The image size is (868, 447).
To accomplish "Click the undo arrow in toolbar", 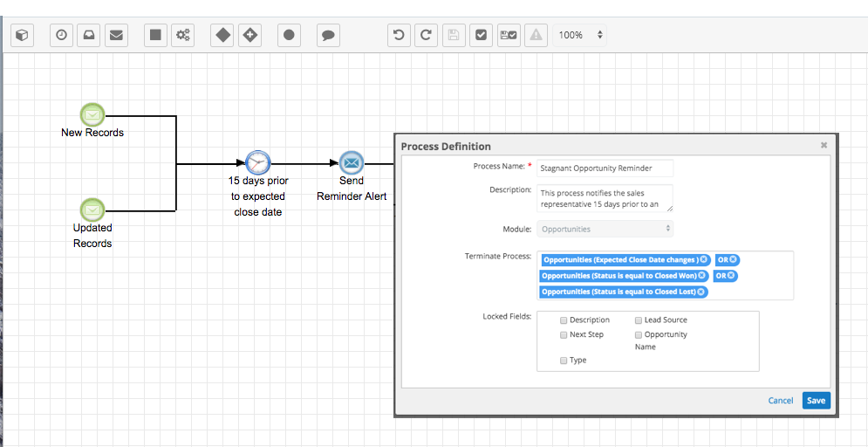I will tap(399, 35).
